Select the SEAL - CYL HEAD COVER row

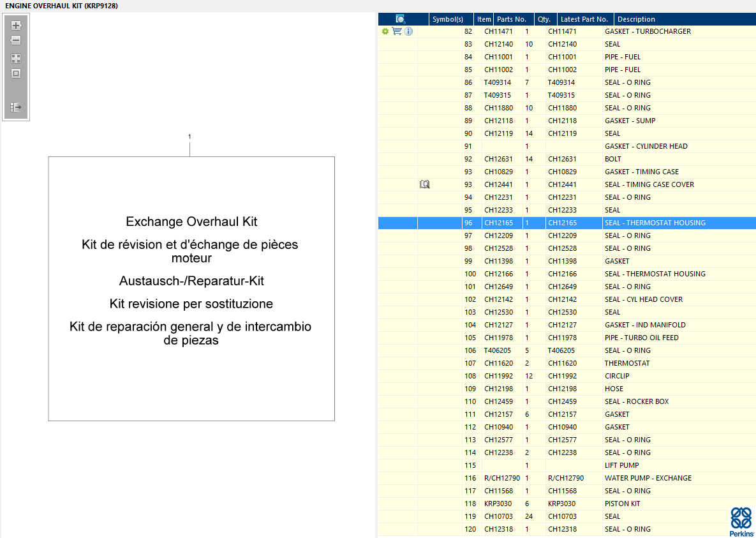click(x=567, y=299)
